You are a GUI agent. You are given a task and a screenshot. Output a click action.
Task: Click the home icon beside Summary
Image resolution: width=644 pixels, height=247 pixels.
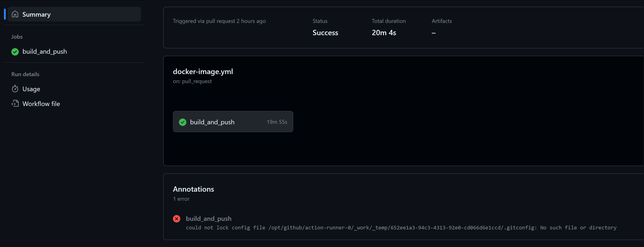pos(15,14)
